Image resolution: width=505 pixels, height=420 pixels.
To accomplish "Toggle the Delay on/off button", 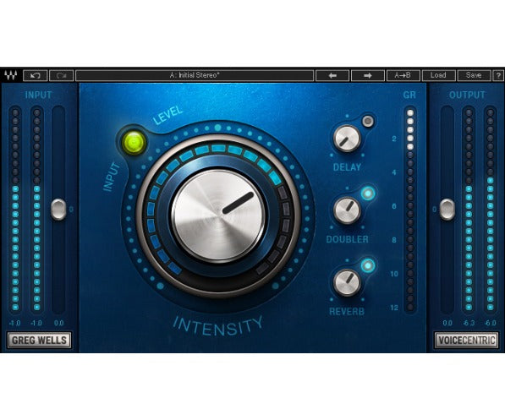I will click(368, 122).
